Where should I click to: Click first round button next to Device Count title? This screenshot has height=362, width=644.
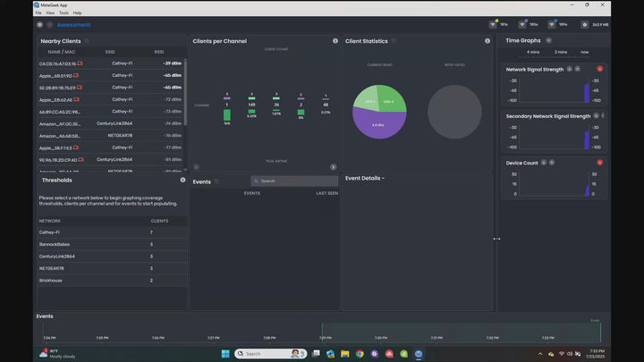(x=544, y=163)
